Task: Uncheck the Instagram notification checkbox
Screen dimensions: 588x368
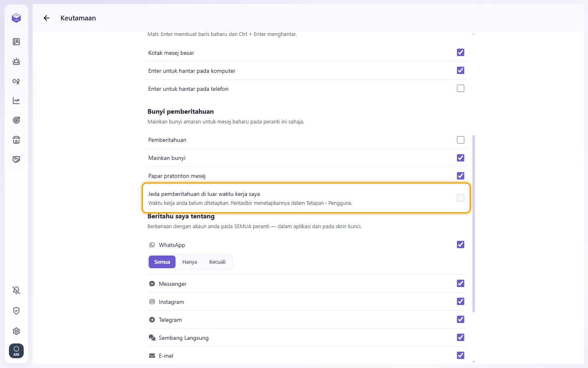Action: pyautogui.click(x=461, y=301)
